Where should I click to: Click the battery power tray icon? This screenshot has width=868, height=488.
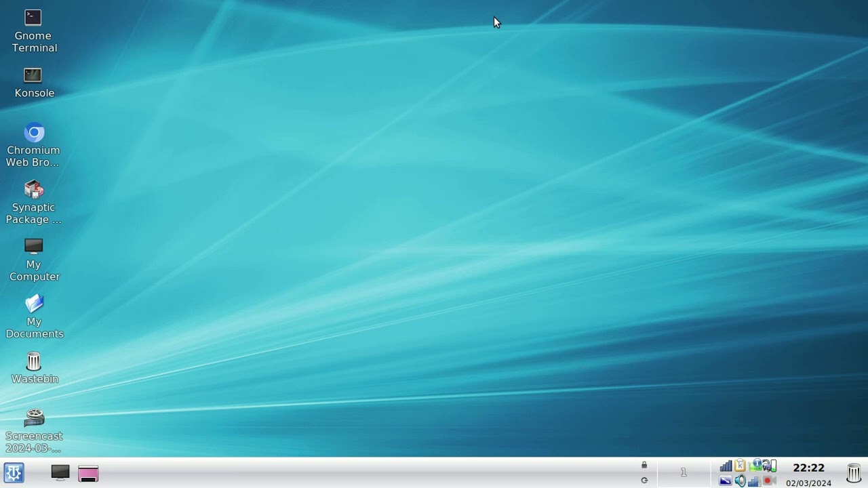tap(770, 466)
